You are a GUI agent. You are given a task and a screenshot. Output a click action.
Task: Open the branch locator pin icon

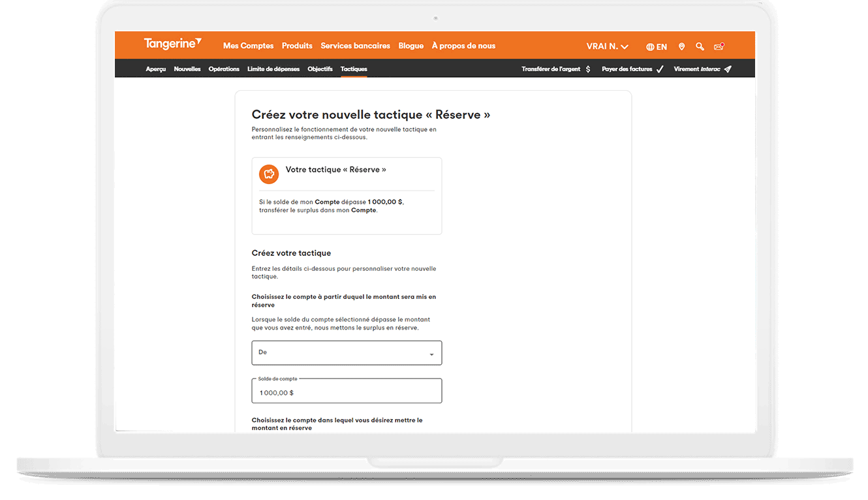point(681,47)
